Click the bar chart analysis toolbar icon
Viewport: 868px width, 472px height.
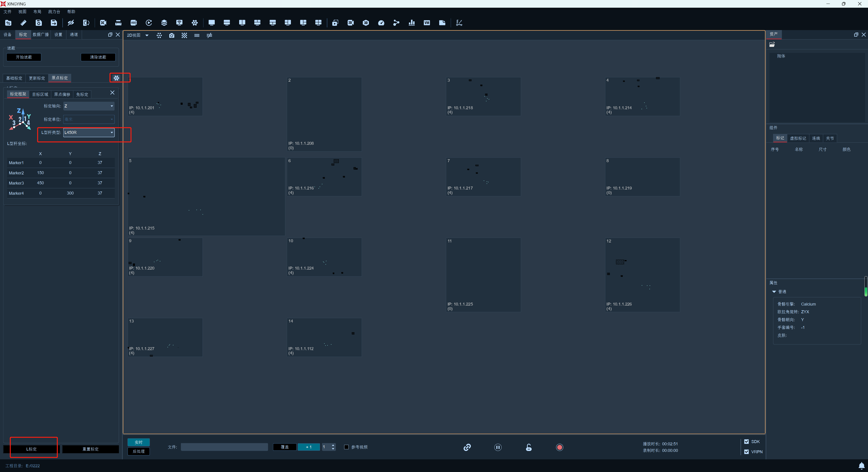click(x=411, y=23)
